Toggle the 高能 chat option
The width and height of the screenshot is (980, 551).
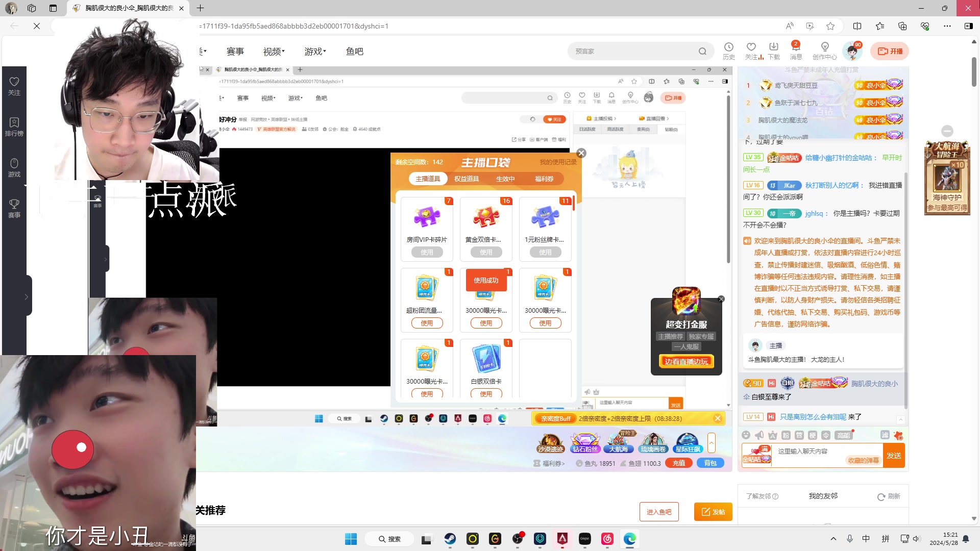click(x=844, y=435)
